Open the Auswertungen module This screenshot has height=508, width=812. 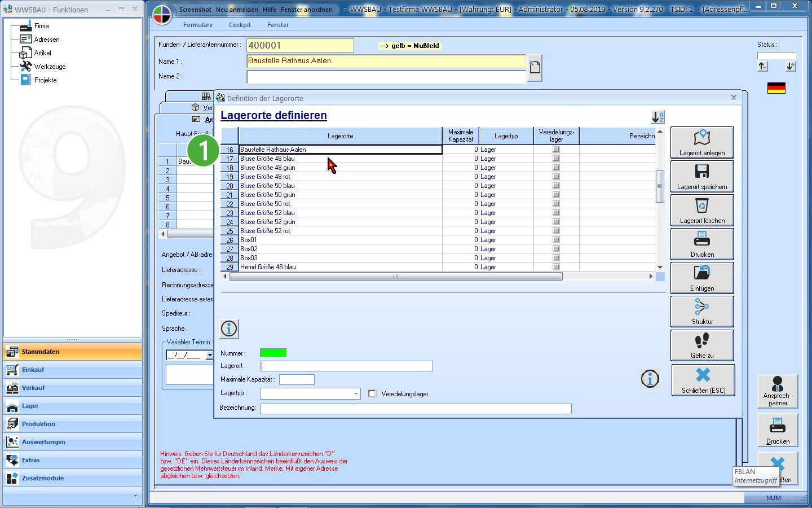pos(72,442)
